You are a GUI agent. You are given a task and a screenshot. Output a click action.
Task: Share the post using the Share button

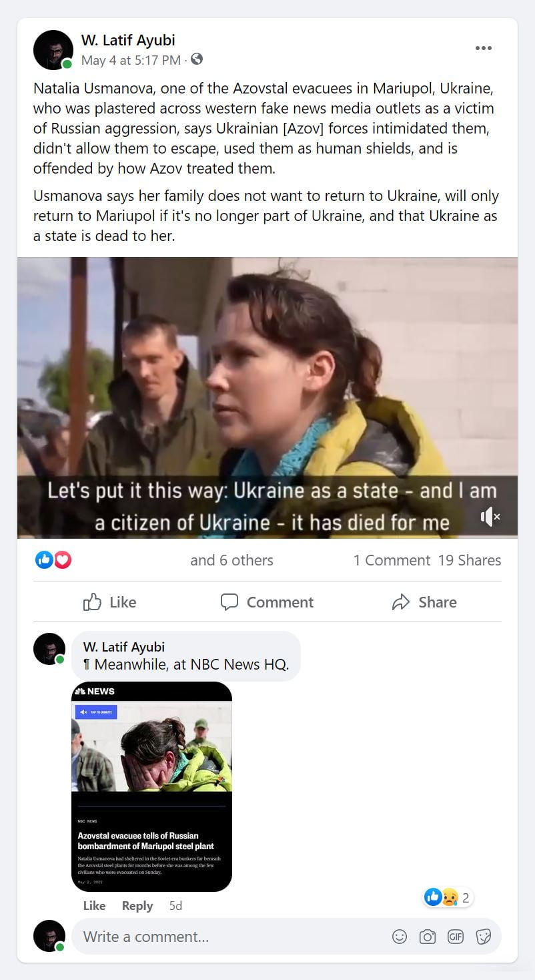coord(424,602)
